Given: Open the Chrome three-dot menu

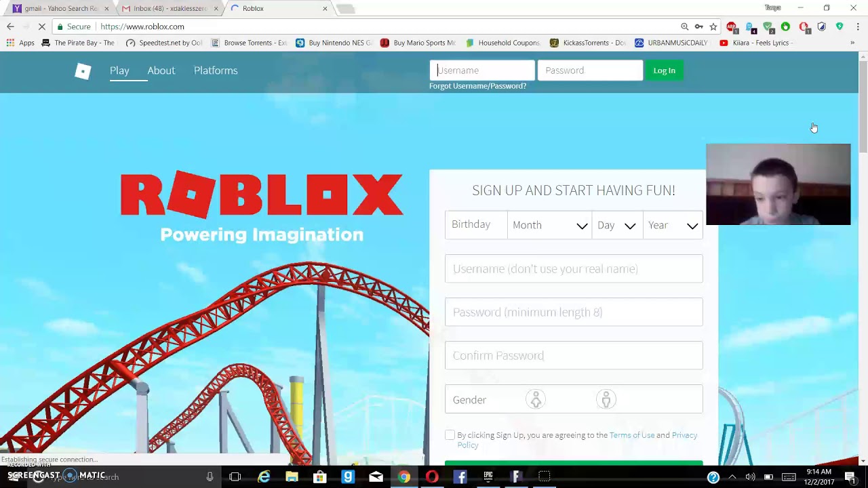Looking at the screenshot, I should point(858,26).
